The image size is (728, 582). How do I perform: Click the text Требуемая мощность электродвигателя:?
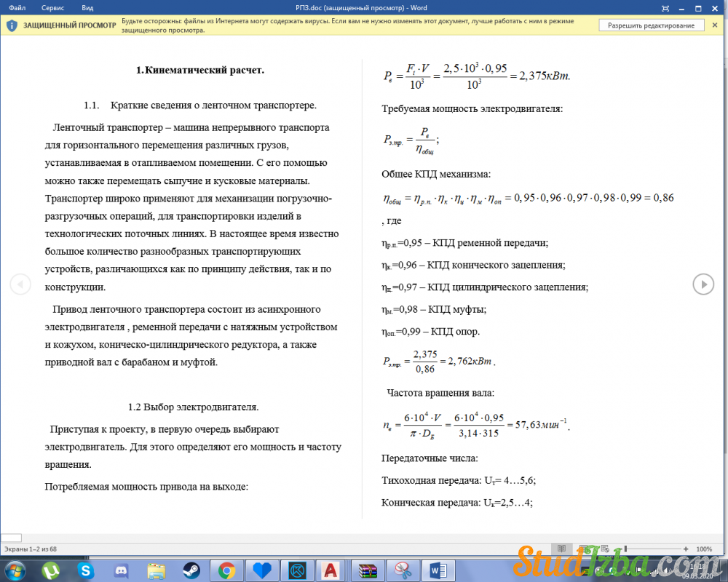[x=472, y=109]
